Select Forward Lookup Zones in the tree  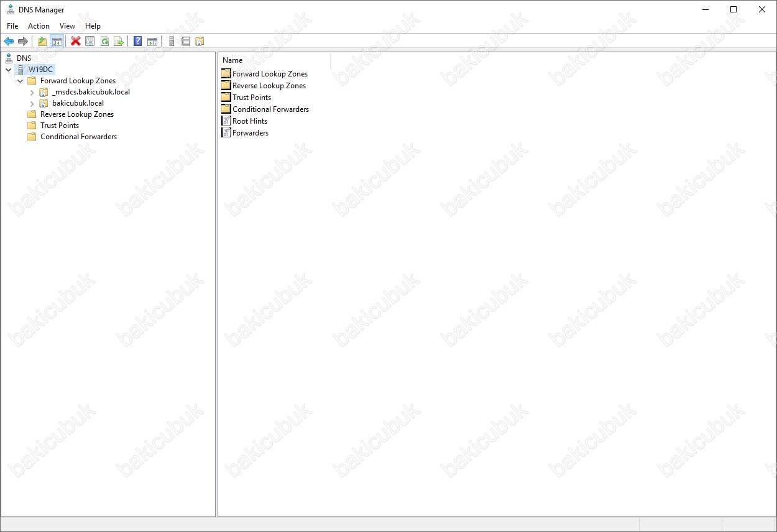78,81
